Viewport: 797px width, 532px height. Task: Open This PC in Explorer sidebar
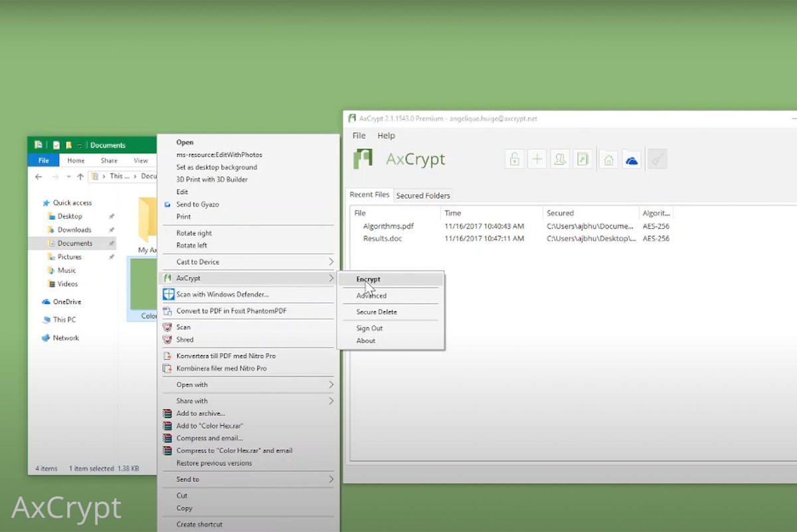point(64,319)
